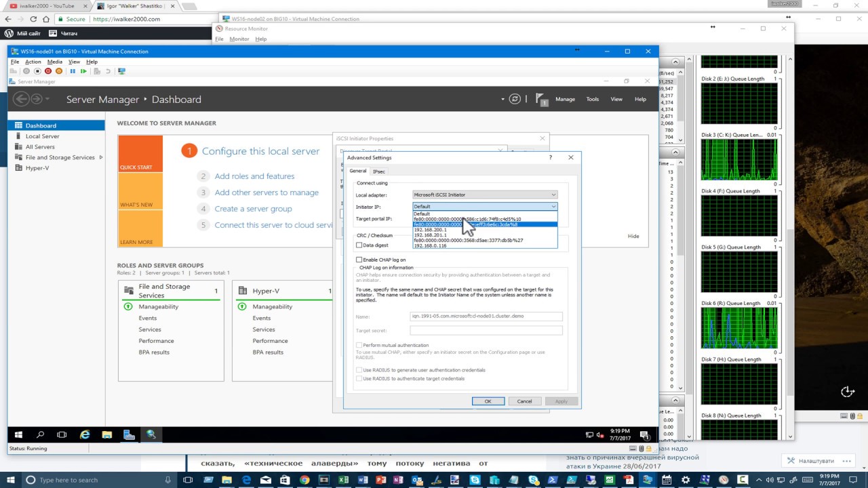The width and height of the screenshot is (868, 488).
Task: Check Enable CHAP log on
Action: tap(359, 260)
